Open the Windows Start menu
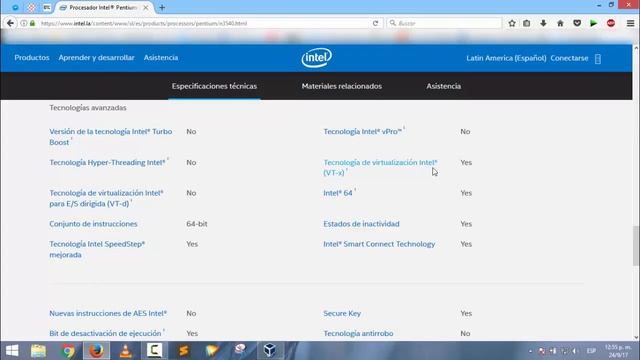The image size is (640, 360). 12,351
